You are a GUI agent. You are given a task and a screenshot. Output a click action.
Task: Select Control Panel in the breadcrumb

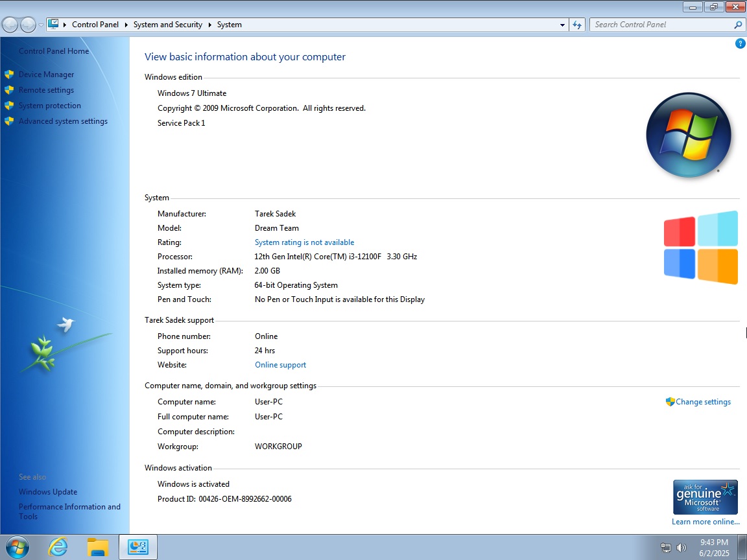click(x=95, y=25)
